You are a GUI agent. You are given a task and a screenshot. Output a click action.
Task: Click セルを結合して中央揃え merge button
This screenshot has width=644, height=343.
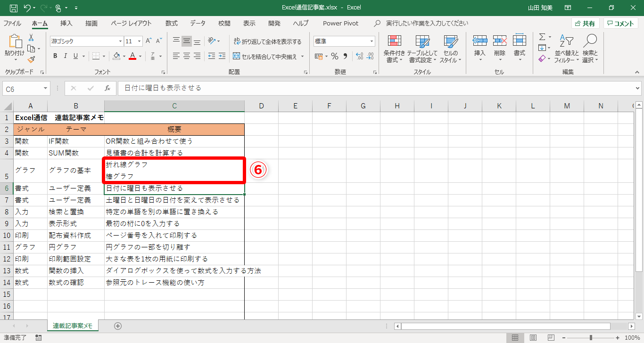click(x=265, y=57)
